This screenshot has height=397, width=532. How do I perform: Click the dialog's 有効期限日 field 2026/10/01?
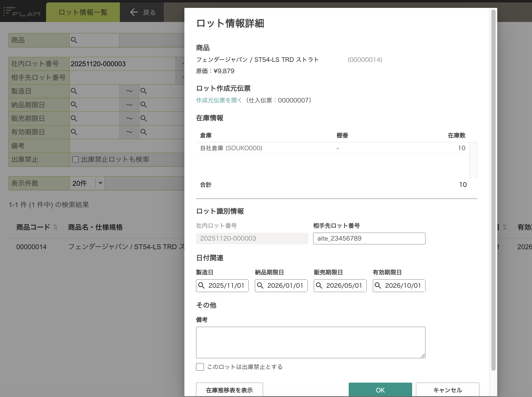(x=399, y=286)
